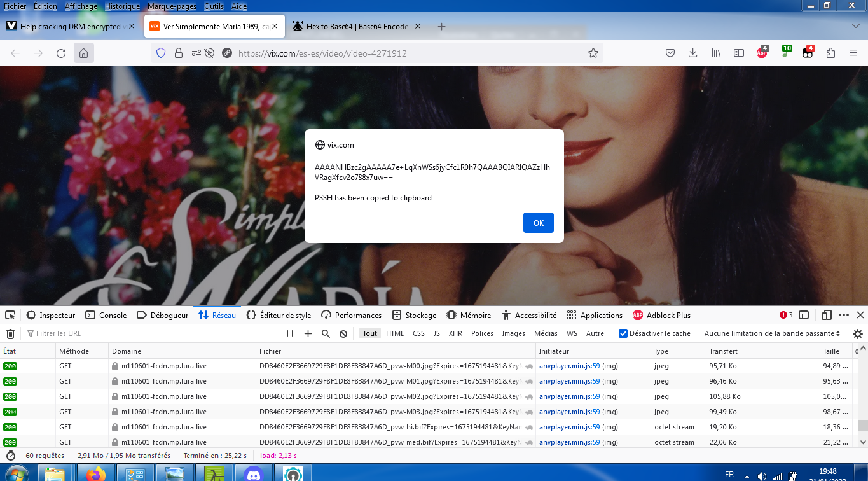Open the Adblock Plus devtools panel
The height and width of the screenshot is (481, 868).
tap(661, 315)
